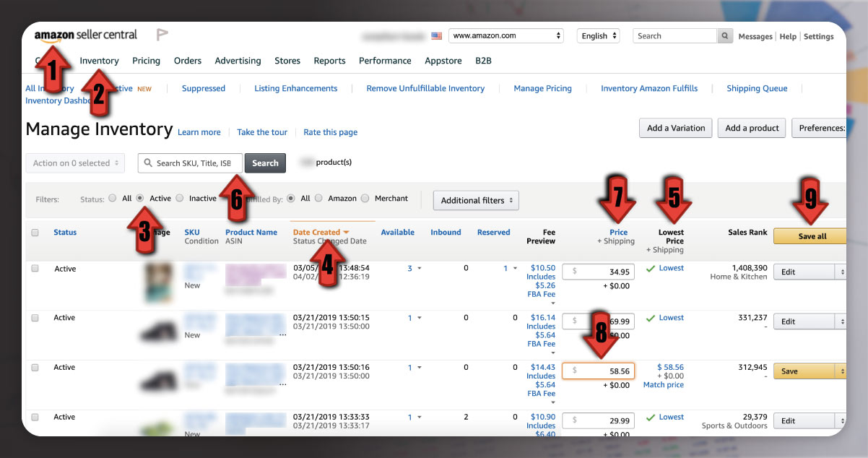Screen dimensions: 868x458
Task: Open the Orders menu
Action: (x=188, y=61)
